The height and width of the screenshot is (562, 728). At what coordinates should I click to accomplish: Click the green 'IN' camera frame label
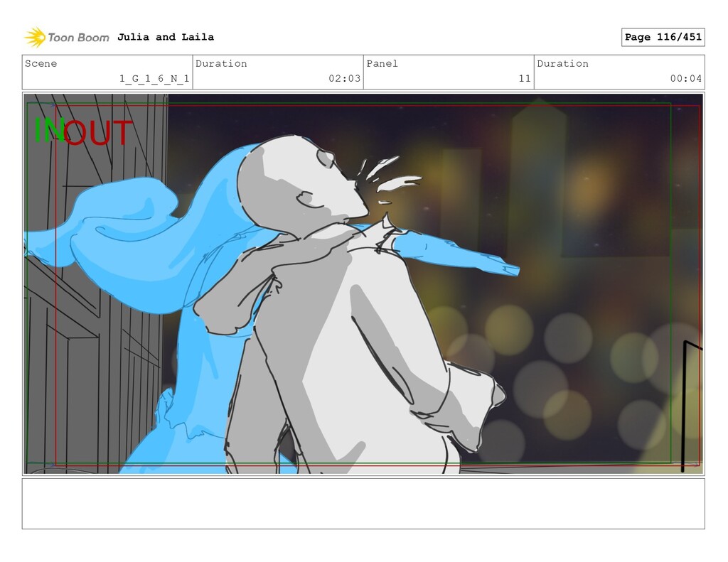click(49, 131)
